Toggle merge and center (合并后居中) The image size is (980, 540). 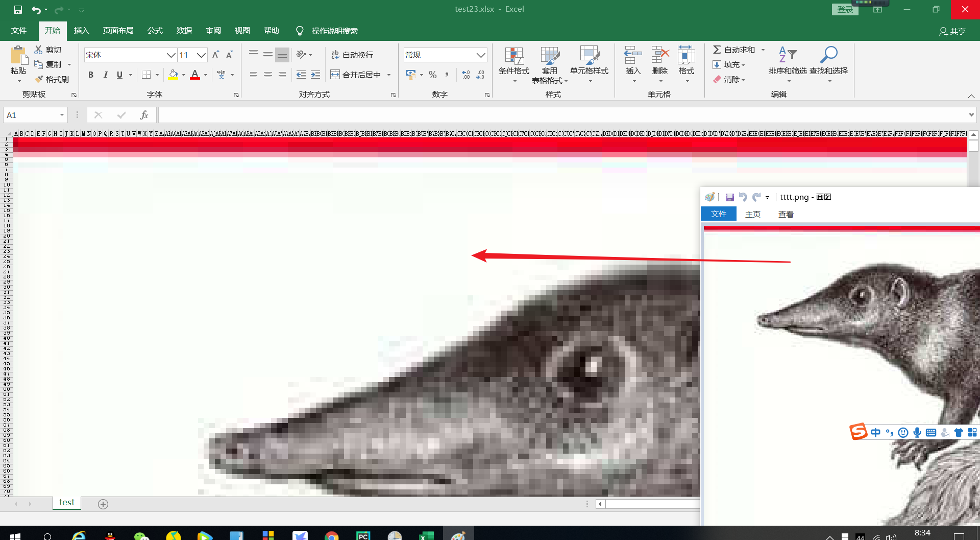(x=357, y=74)
